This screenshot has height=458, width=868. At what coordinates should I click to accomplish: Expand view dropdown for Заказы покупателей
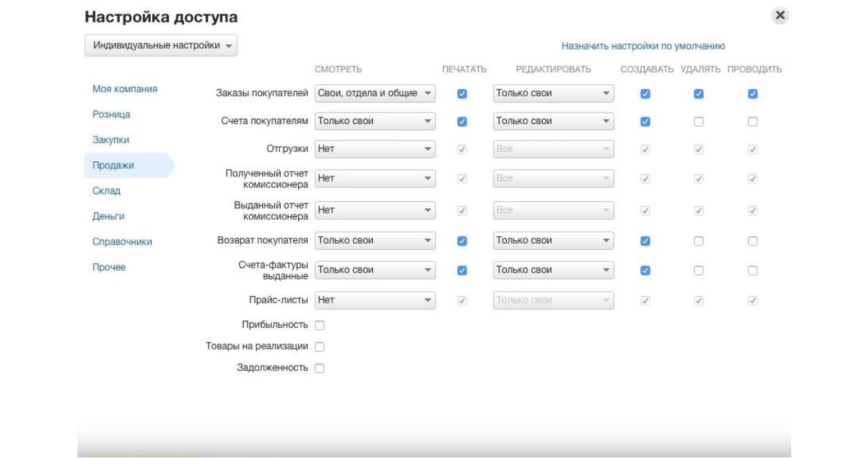375,94
